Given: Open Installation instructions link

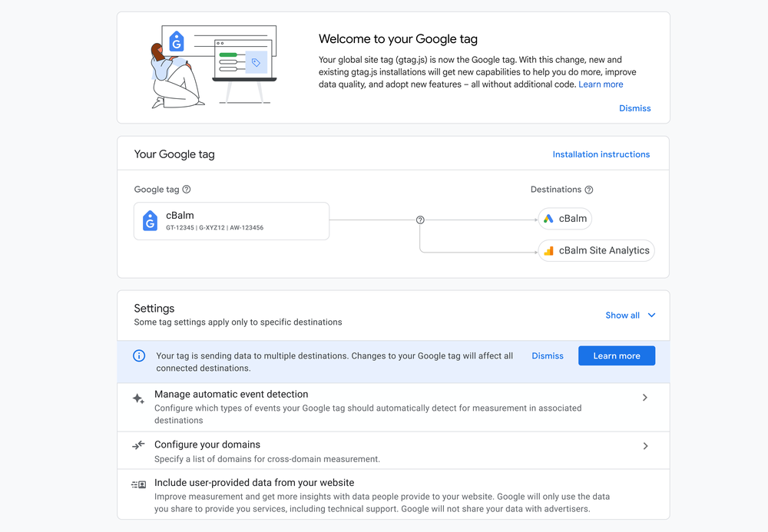Looking at the screenshot, I should click(x=601, y=154).
